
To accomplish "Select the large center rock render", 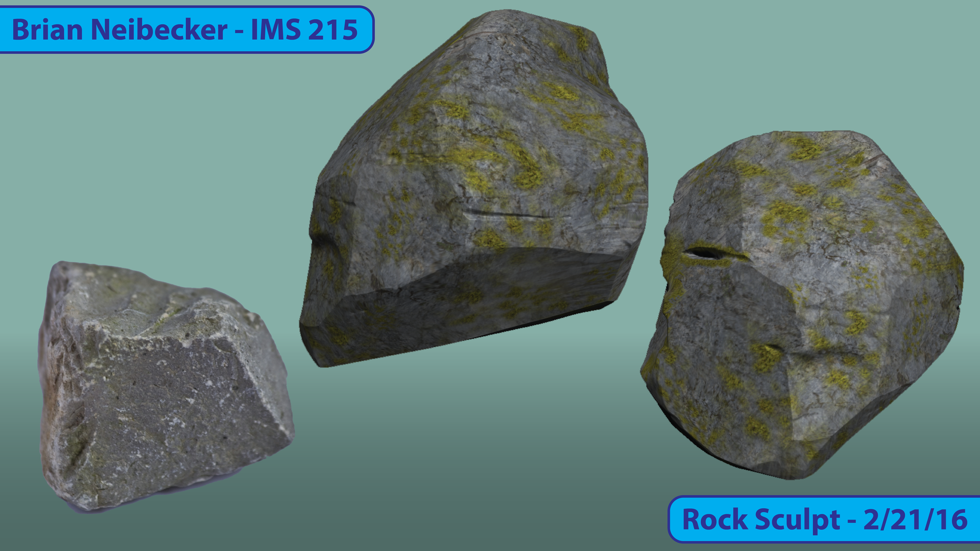I will point(470,196).
